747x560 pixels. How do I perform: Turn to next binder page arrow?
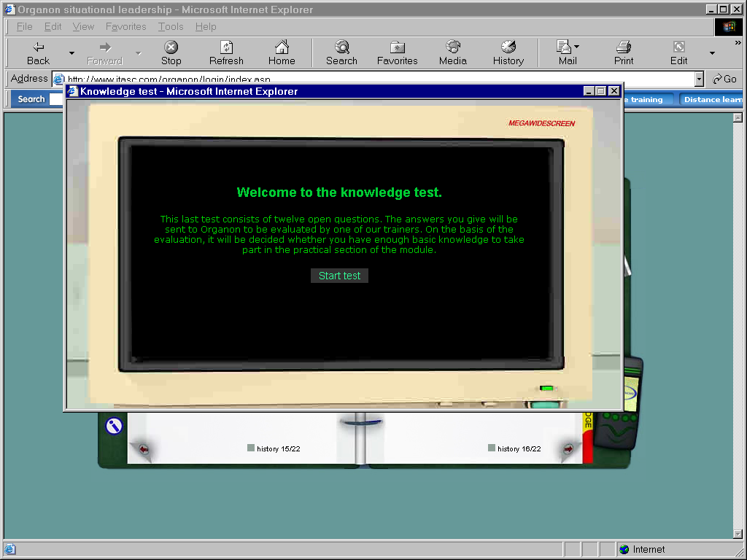point(568,449)
